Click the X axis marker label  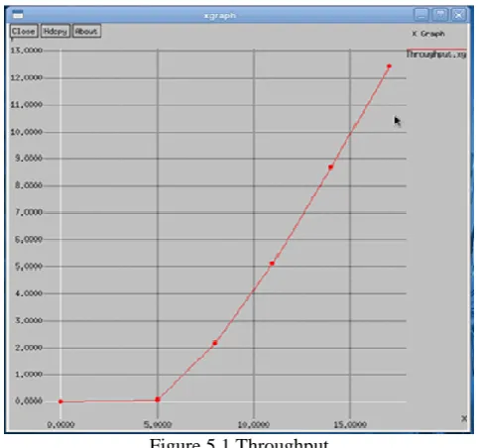[x=464, y=418]
